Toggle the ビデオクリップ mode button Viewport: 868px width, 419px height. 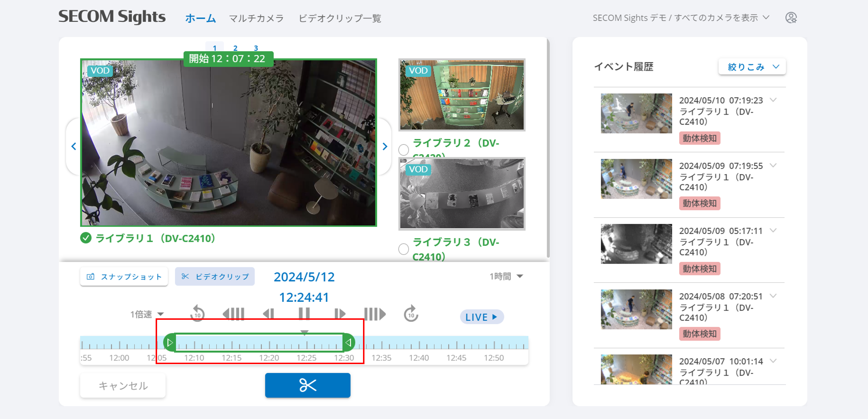[x=215, y=277]
